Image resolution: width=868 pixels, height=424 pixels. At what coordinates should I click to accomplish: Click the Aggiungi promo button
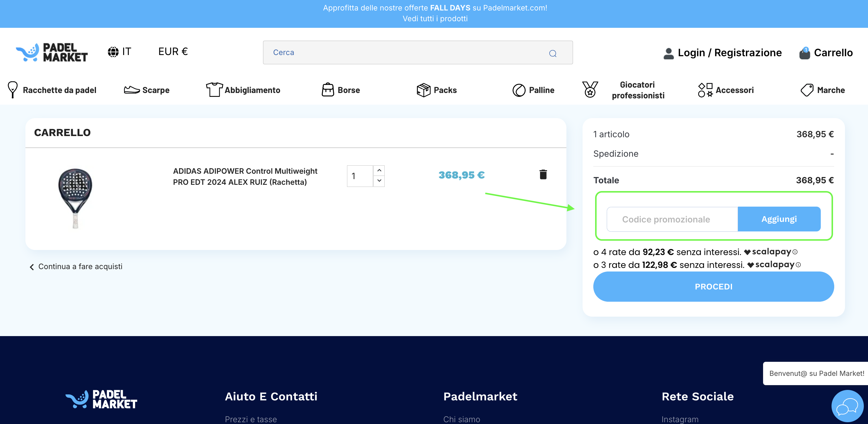tap(779, 219)
